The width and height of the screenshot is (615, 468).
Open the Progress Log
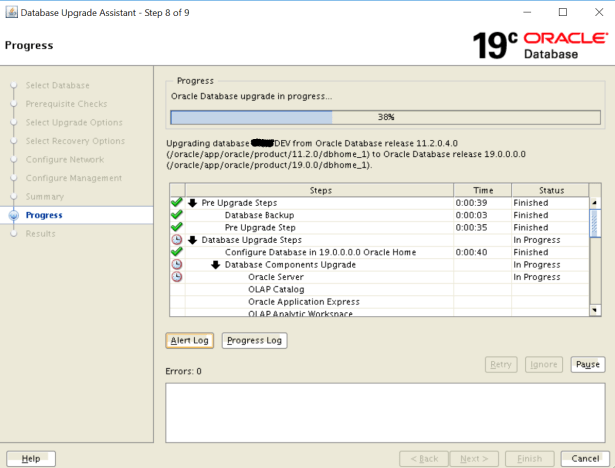[254, 341]
